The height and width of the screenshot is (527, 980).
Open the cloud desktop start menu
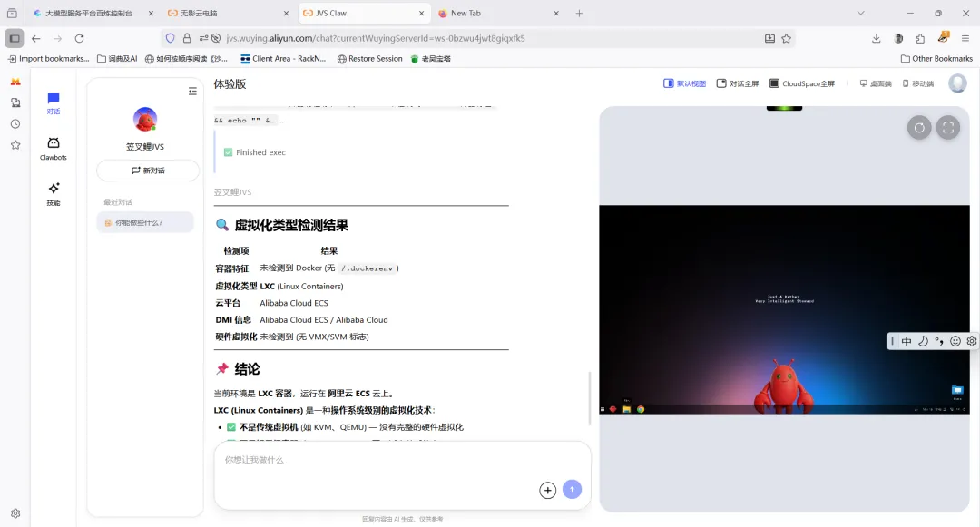[x=603, y=410]
